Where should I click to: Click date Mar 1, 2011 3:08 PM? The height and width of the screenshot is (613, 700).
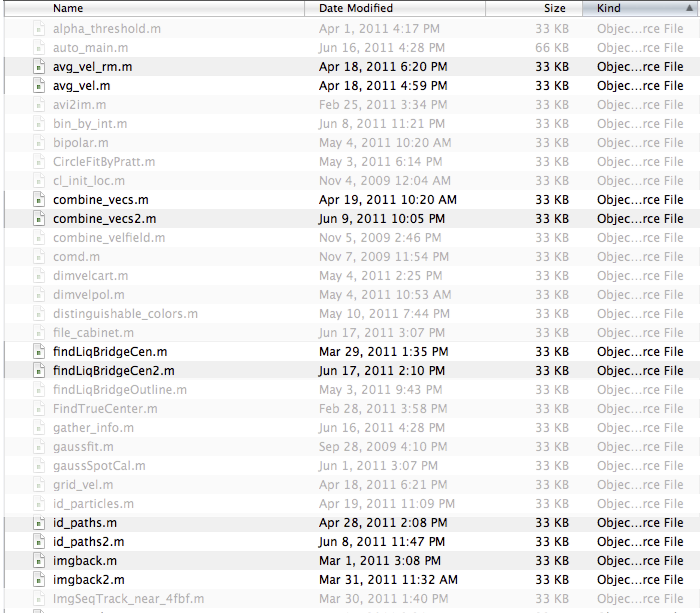coord(380,561)
